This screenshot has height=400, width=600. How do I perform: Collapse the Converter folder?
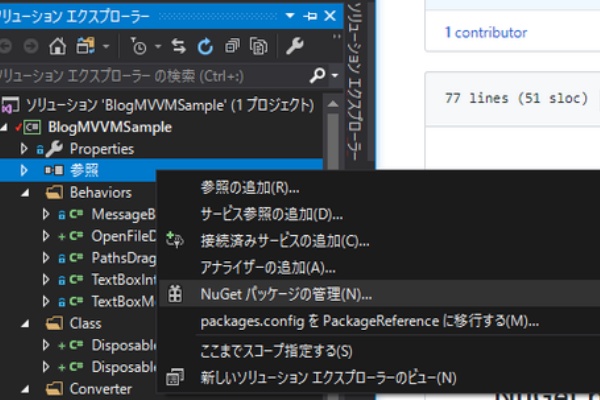point(25,389)
